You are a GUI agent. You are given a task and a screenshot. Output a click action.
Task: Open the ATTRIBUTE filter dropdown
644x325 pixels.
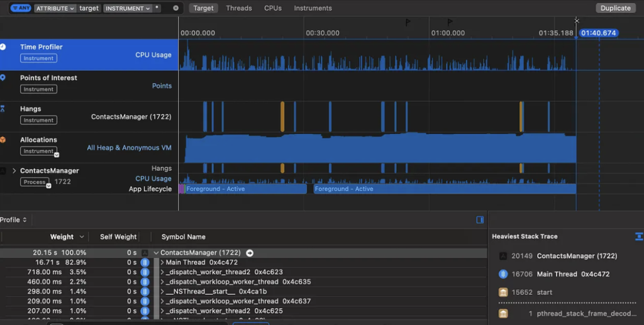55,8
